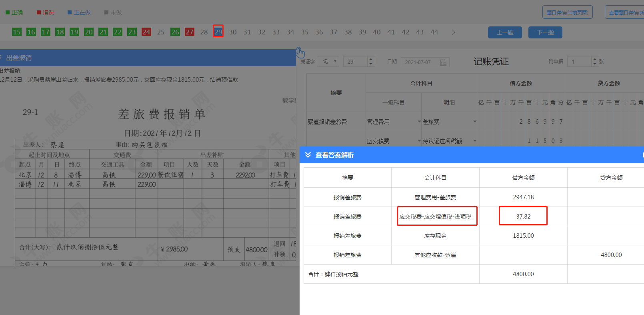Increase the 附单据 count stepper
644x315 pixels.
tap(594, 59)
